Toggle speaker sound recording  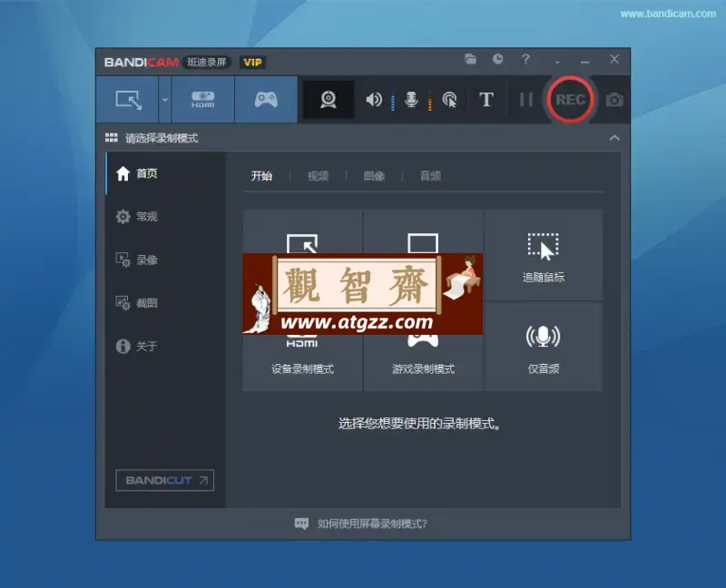coord(374,100)
